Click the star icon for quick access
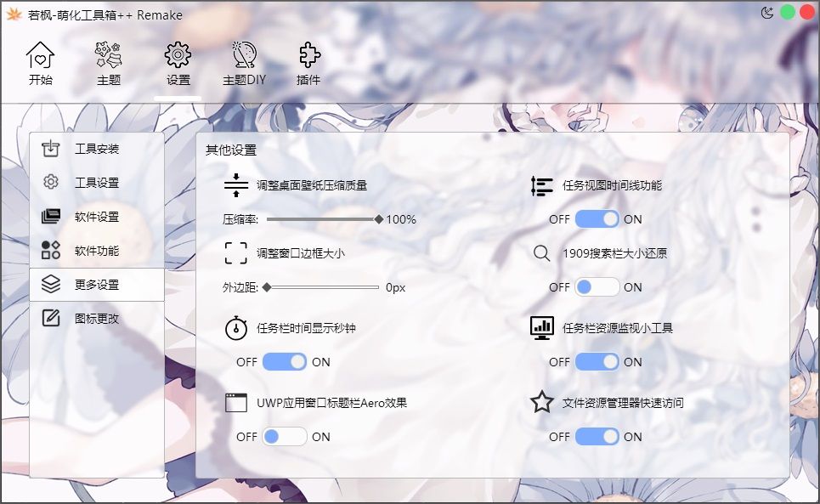Viewport: 820px width, 504px height. pyautogui.click(x=542, y=403)
